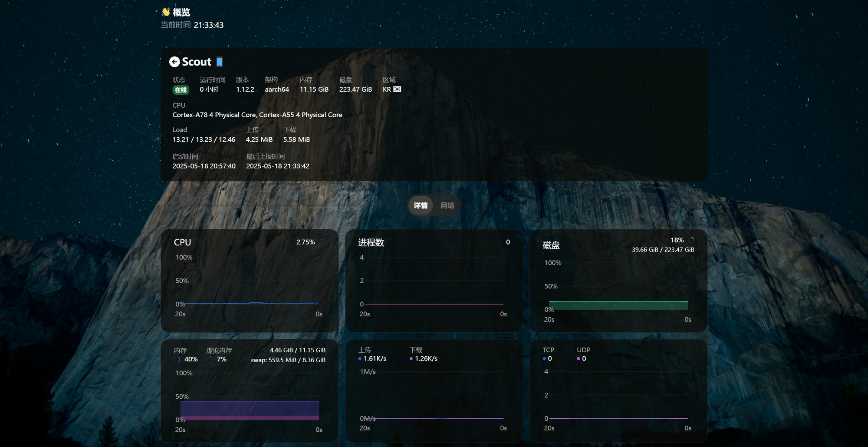Image resolution: width=868 pixels, height=447 pixels.
Task: Click the South Korea flag icon
Action: (x=397, y=89)
